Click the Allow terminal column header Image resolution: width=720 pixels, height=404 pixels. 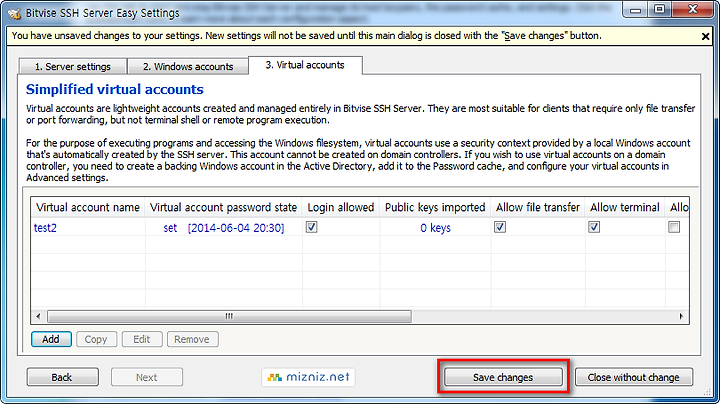[x=624, y=208]
